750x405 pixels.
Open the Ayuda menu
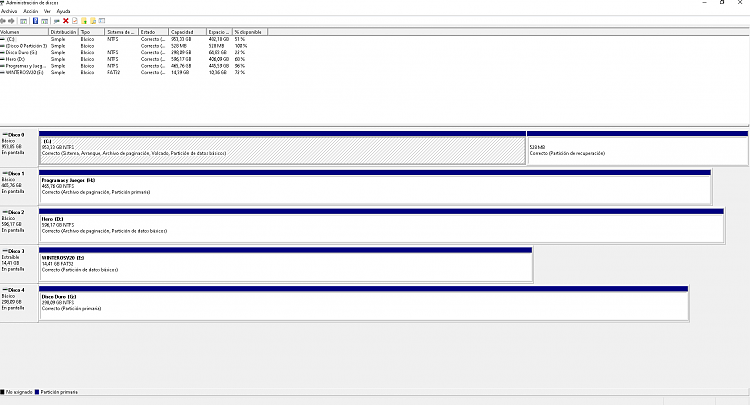63,11
